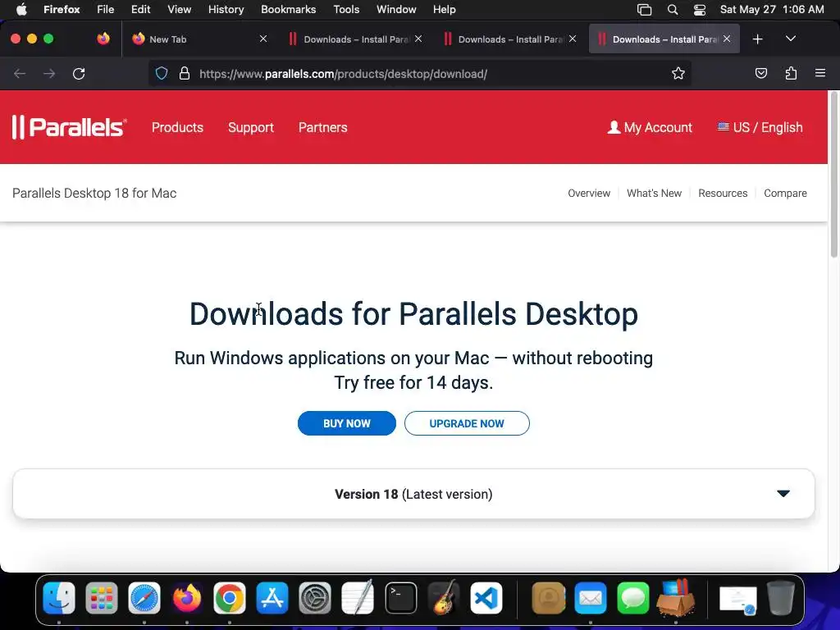
Task: Open the Support navigation menu
Action: 251,127
